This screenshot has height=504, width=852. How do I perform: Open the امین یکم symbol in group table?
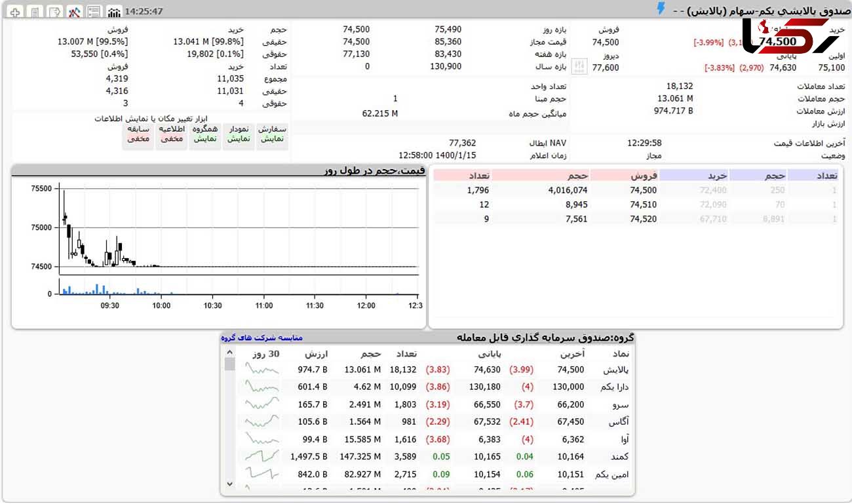[x=613, y=475]
